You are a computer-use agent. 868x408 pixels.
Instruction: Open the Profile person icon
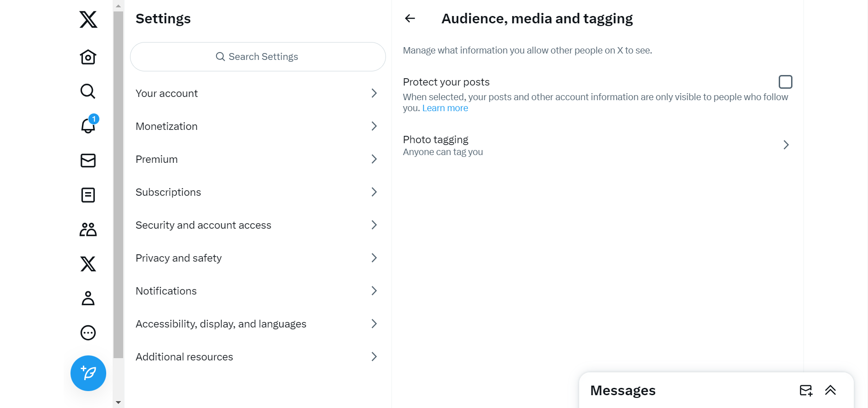pos(88,298)
